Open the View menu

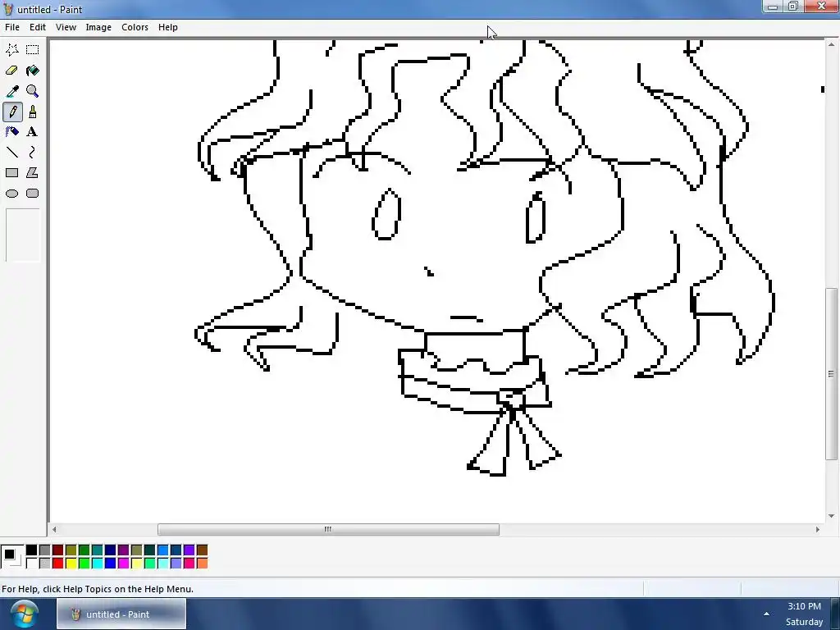(x=66, y=27)
